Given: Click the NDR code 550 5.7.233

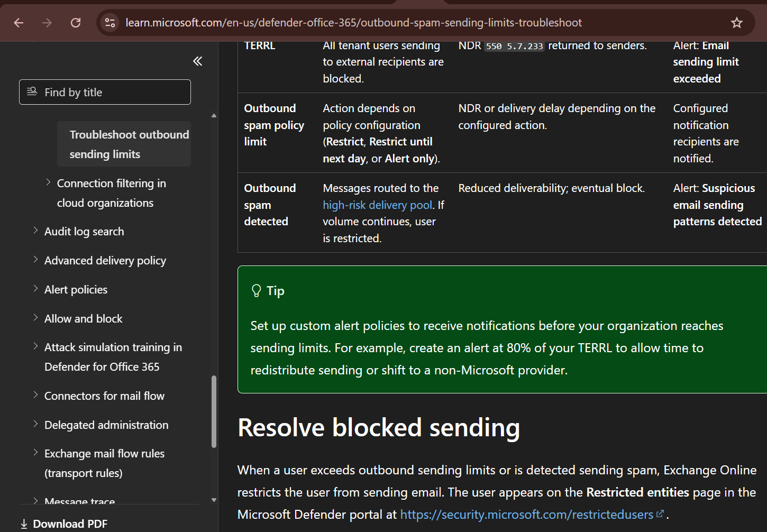Looking at the screenshot, I should [x=514, y=46].
